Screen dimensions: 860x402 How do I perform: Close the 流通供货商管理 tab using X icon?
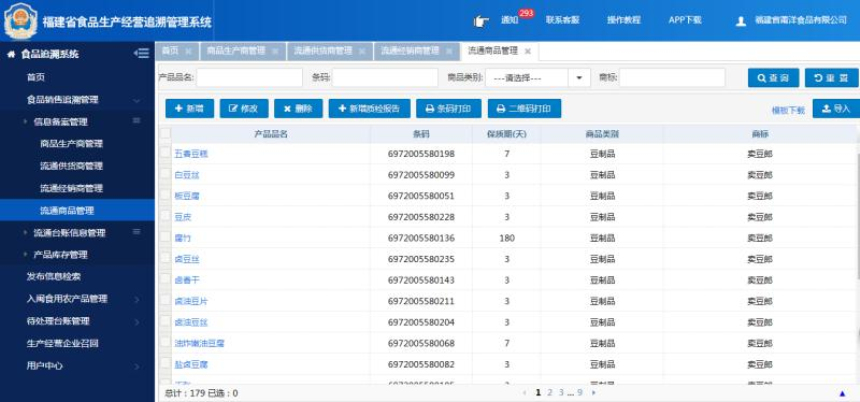point(361,51)
